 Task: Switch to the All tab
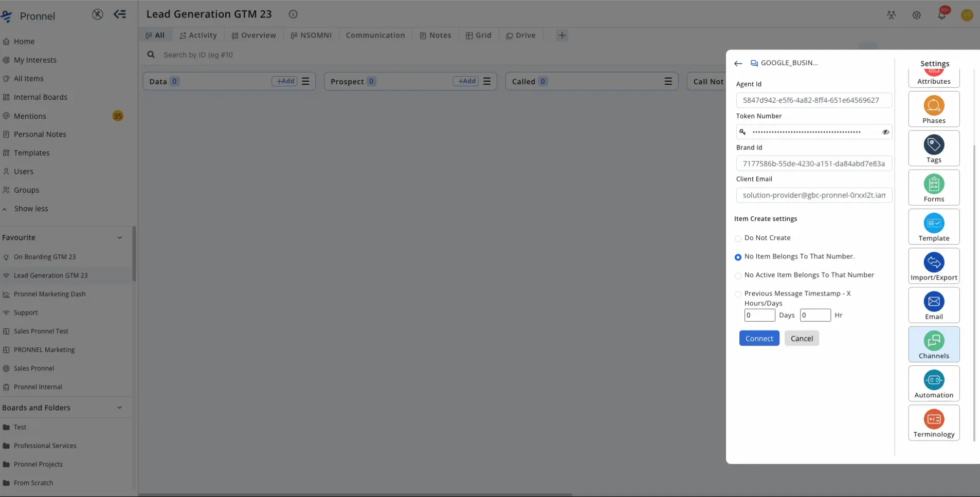point(155,35)
